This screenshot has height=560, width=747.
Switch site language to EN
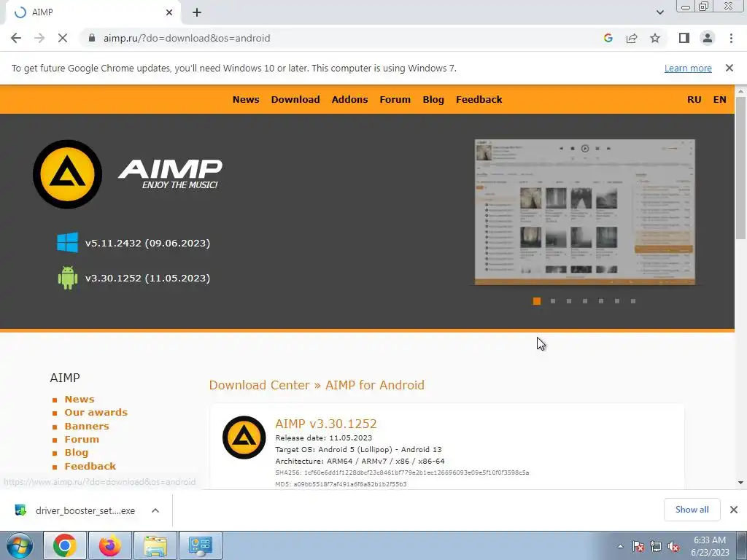tap(719, 99)
